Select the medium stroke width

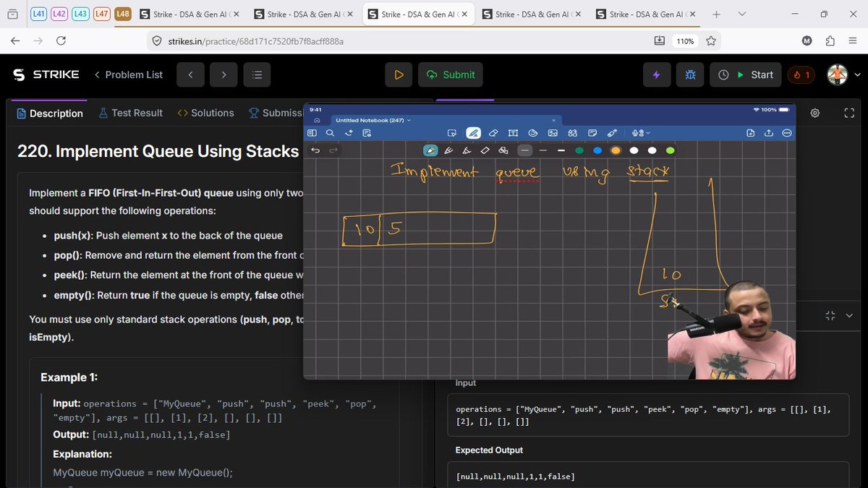coord(542,150)
